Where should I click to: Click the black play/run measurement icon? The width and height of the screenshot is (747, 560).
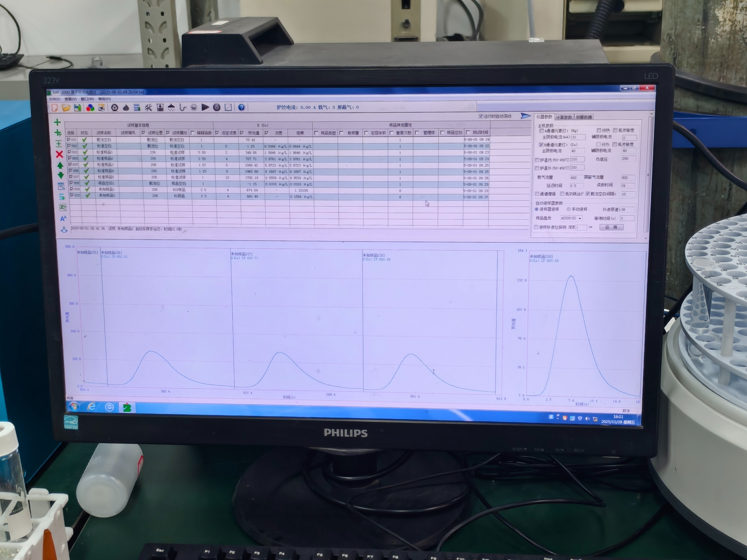(x=205, y=107)
